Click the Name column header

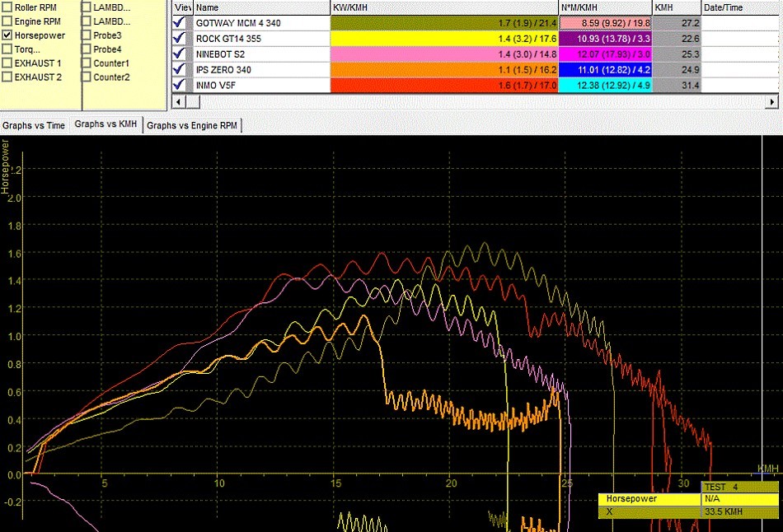(x=260, y=7)
